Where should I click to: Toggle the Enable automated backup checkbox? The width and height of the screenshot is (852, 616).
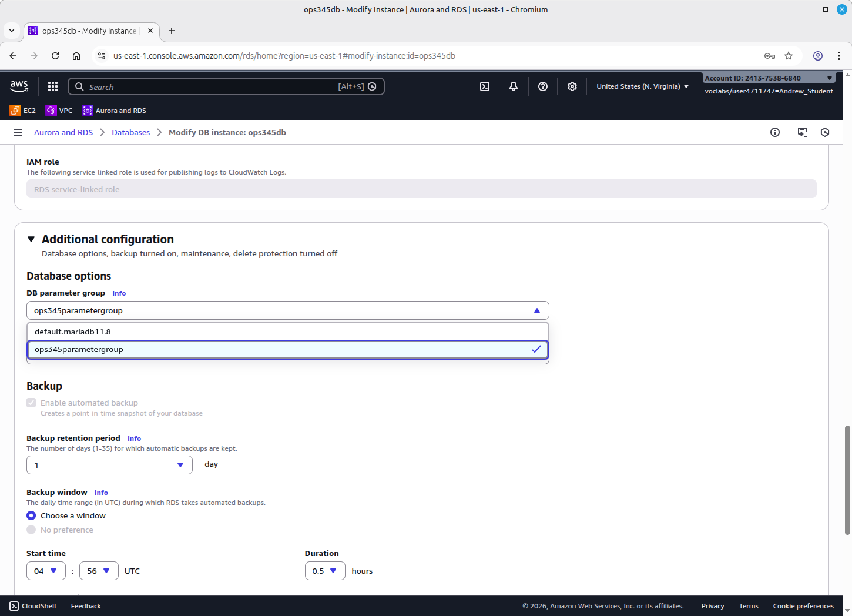(x=31, y=403)
